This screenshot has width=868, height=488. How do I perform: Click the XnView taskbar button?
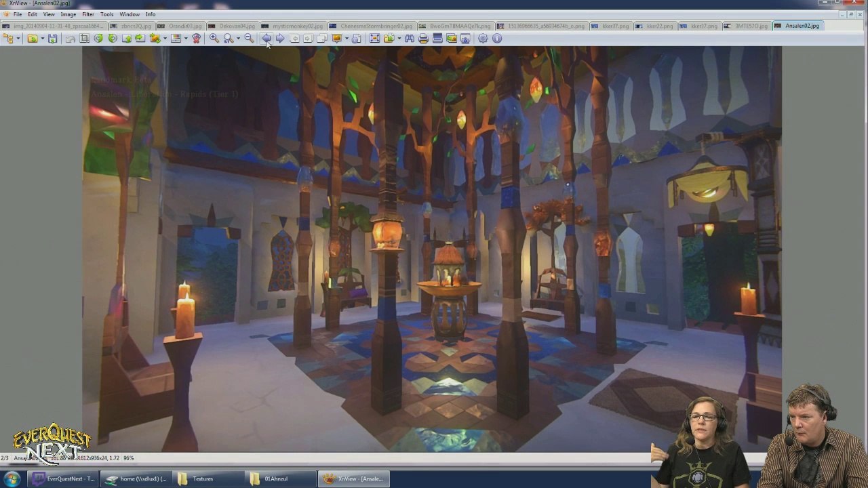[x=353, y=479]
